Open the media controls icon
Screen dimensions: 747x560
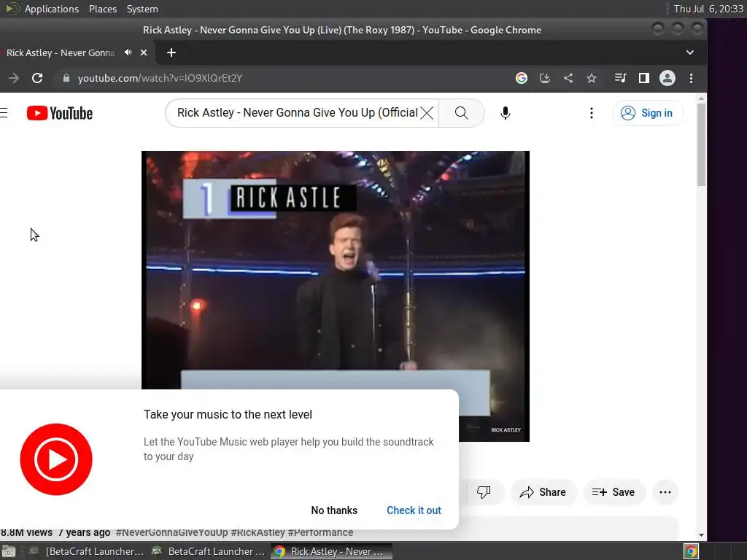[x=620, y=78]
